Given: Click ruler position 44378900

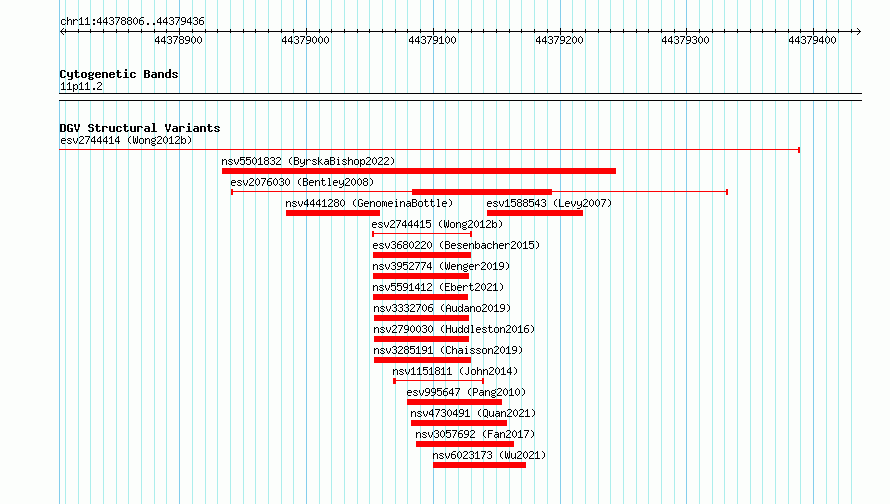Looking at the screenshot, I should [x=178, y=40].
